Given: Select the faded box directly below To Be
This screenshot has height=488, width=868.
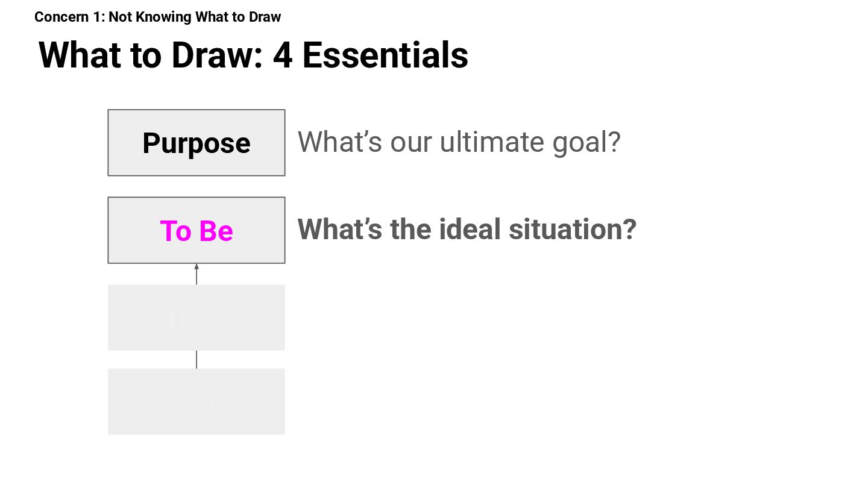Looking at the screenshot, I should (x=197, y=318).
